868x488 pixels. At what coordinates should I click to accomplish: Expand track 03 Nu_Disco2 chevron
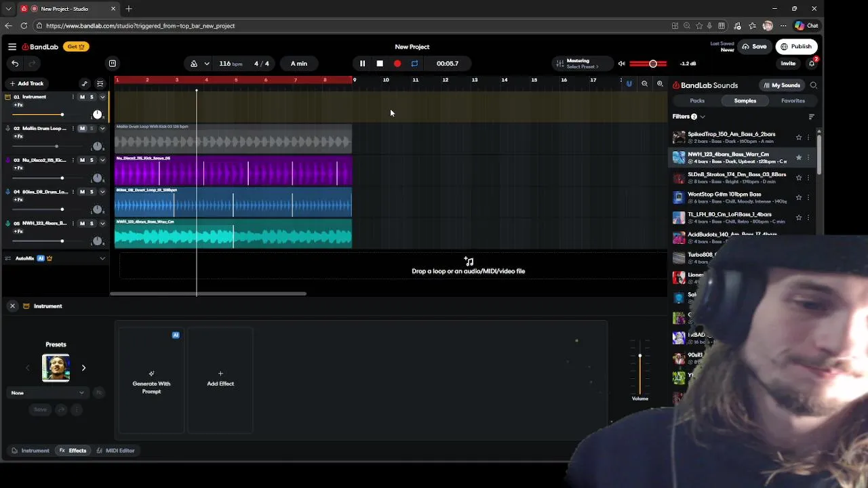click(x=102, y=160)
